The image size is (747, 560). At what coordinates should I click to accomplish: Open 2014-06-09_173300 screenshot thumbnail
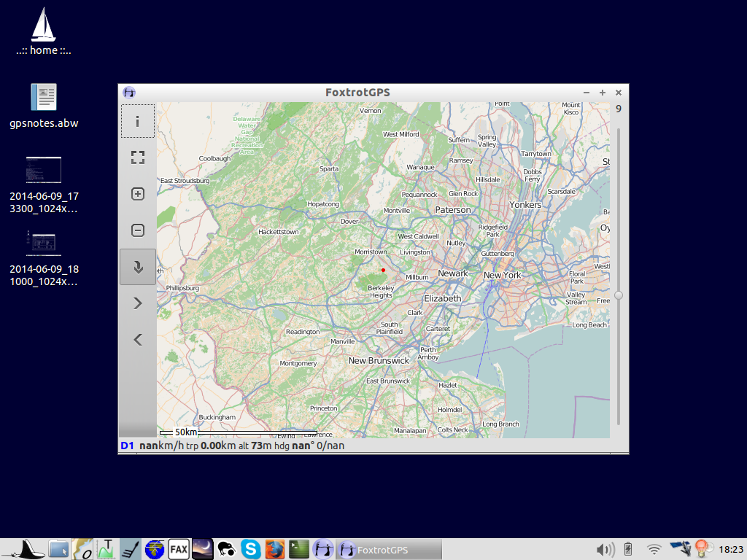pyautogui.click(x=44, y=169)
